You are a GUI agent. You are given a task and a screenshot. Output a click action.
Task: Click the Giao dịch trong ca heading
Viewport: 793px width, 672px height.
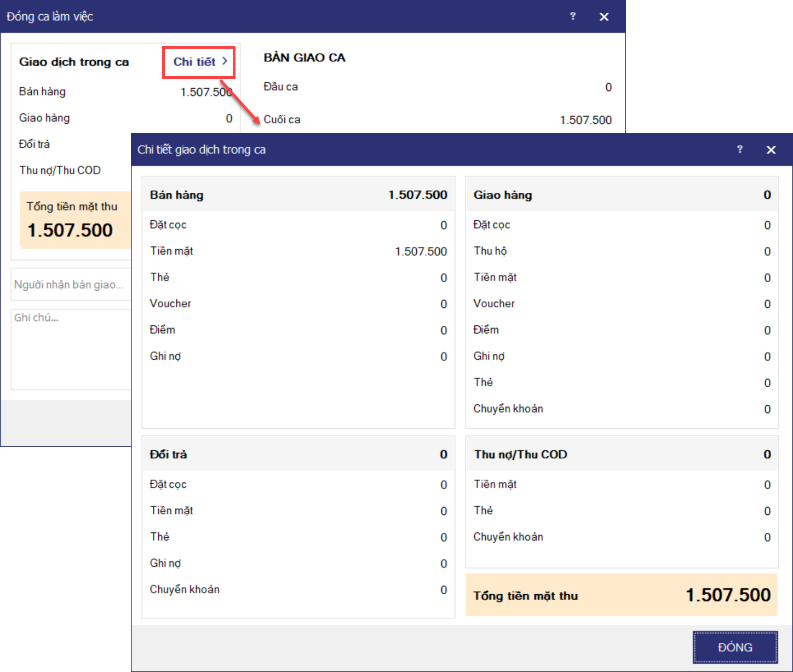pos(74,62)
